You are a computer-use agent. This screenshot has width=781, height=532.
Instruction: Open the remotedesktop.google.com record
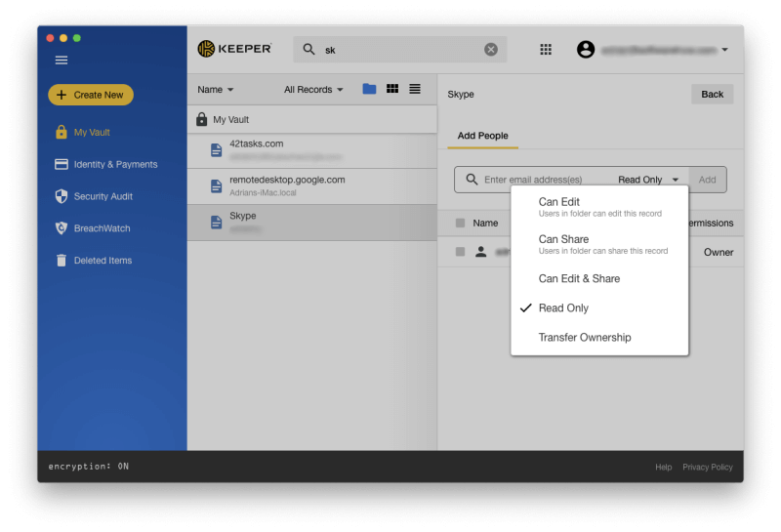[x=312, y=186]
